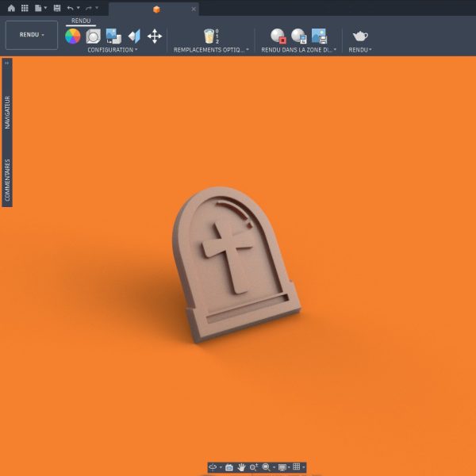The width and height of the screenshot is (476, 476).
Task: Click the optical replacements glass icon
Action: click(x=211, y=36)
